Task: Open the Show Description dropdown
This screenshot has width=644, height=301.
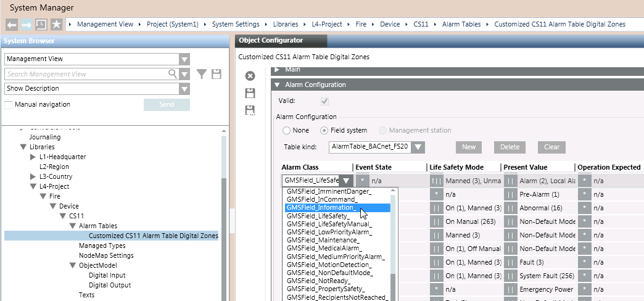Action: click(184, 89)
